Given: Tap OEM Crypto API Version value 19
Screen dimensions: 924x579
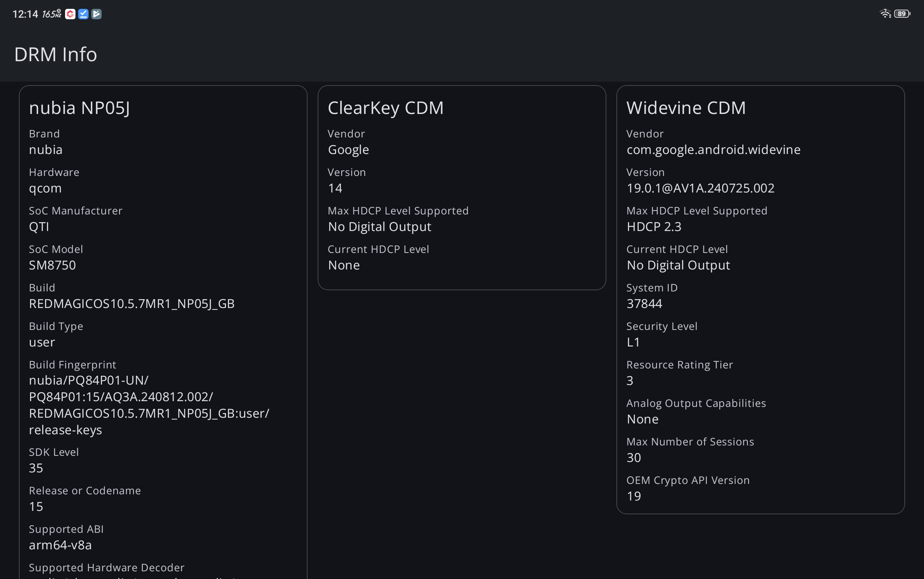Looking at the screenshot, I should [x=634, y=496].
